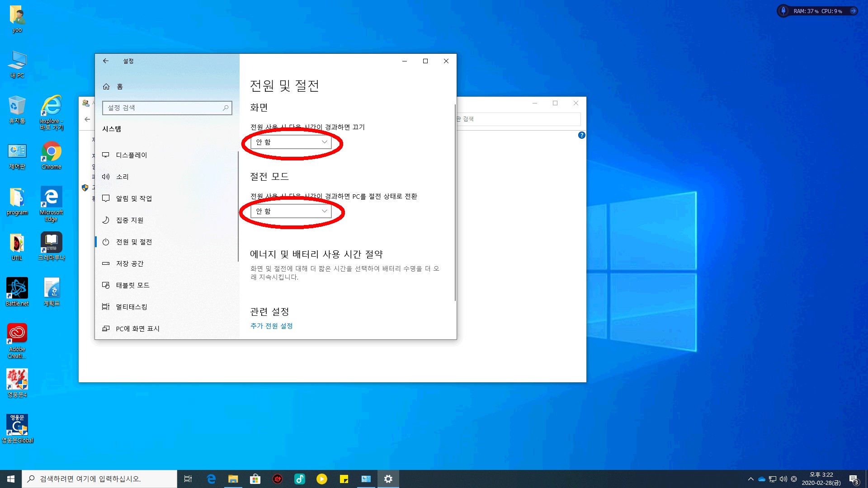Select 태블릿 모드 (Tablet mode) item

(x=132, y=285)
